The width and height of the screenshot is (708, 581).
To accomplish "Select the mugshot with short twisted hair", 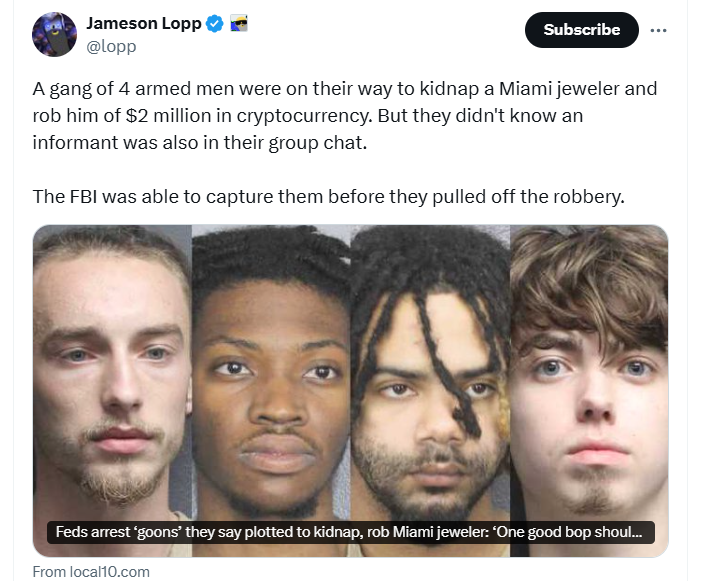I will pyautogui.click(x=271, y=390).
